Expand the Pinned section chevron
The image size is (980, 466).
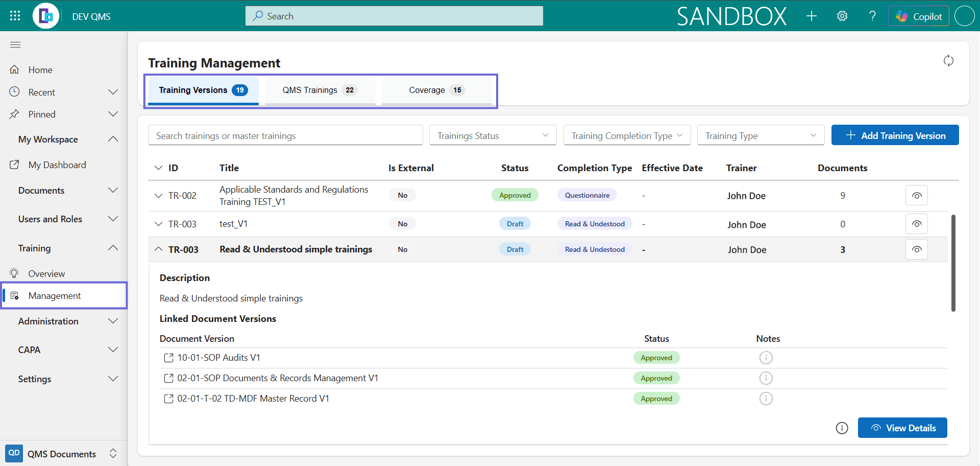(x=113, y=114)
